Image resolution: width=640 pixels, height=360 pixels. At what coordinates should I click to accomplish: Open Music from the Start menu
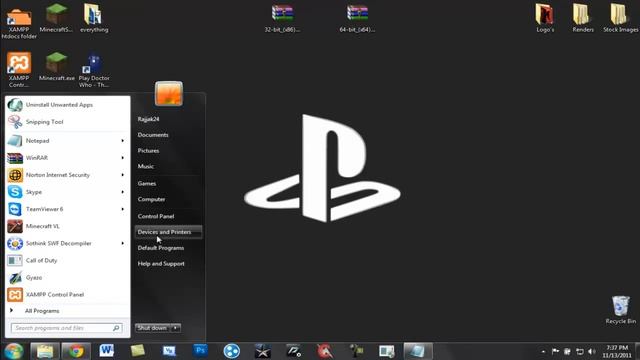pos(146,167)
